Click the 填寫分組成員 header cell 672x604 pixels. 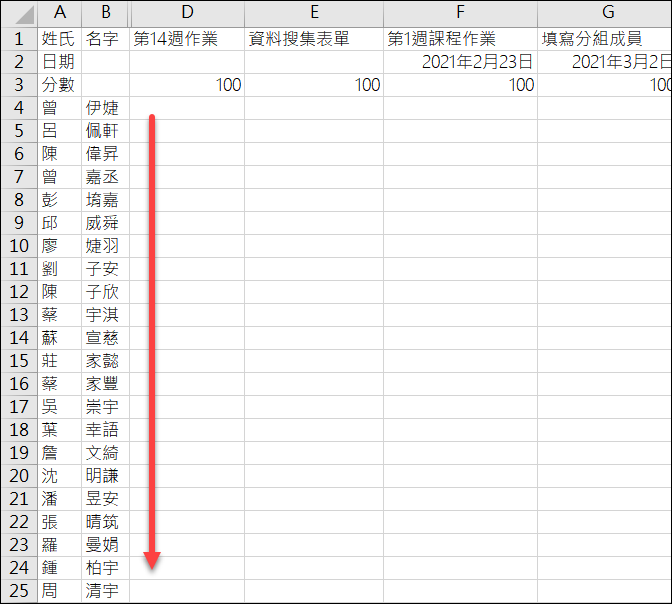[x=605, y=39]
